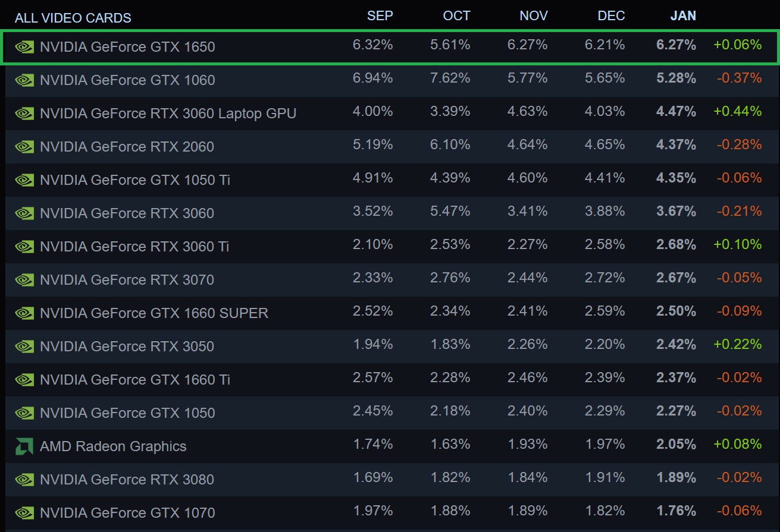Click the NVIDIA logo beside GeForce RTX 3080
The width and height of the screenshot is (780, 532).
tap(24, 480)
